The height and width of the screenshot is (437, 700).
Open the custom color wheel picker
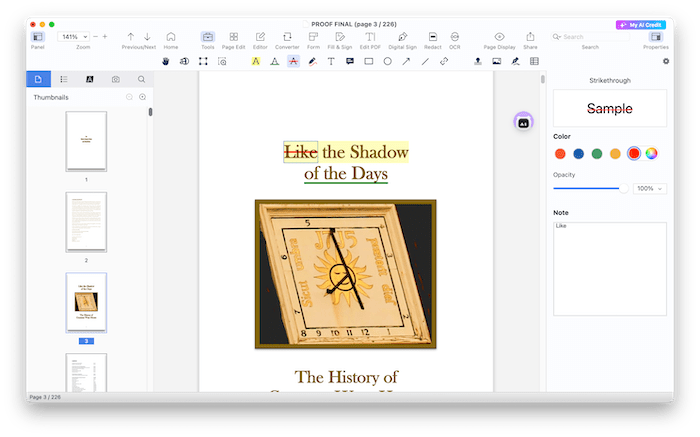pos(651,154)
